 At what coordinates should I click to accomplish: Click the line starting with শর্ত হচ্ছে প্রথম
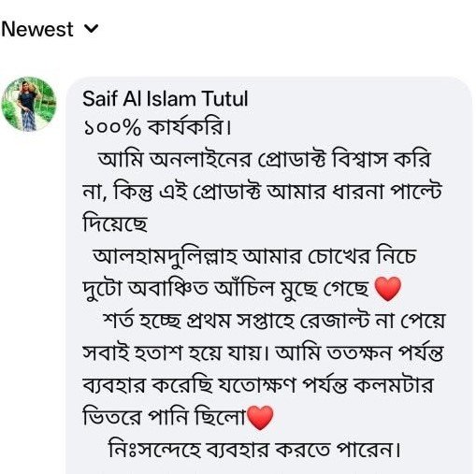(274, 322)
